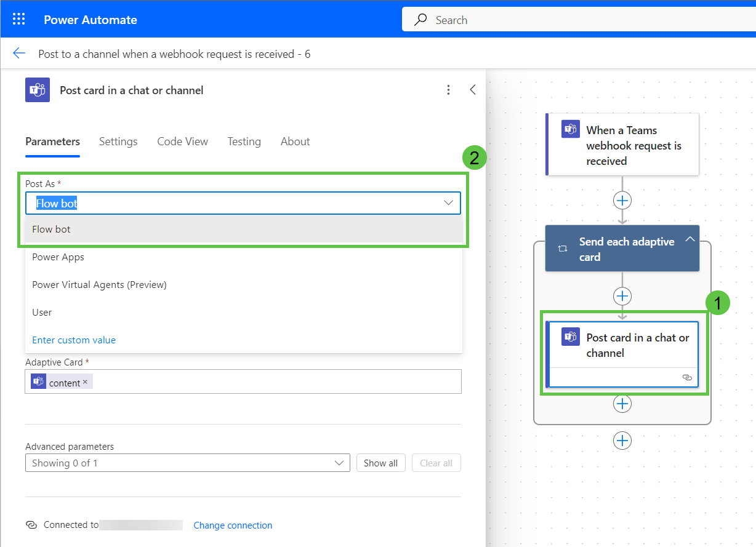The height and width of the screenshot is (547, 756).
Task: Click the Post As field label
Action: 43,183
